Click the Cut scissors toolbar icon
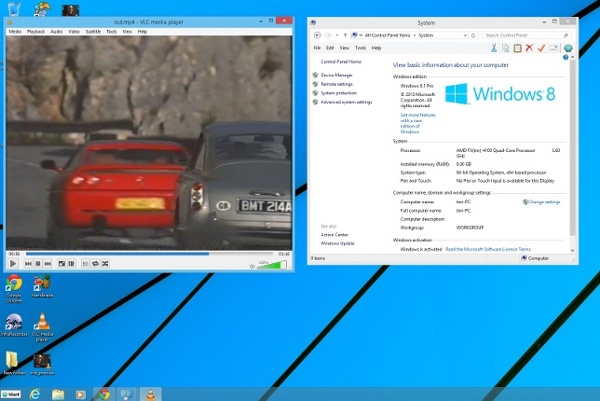The height and width of the screenshot is (401, 600). (494, 48)
